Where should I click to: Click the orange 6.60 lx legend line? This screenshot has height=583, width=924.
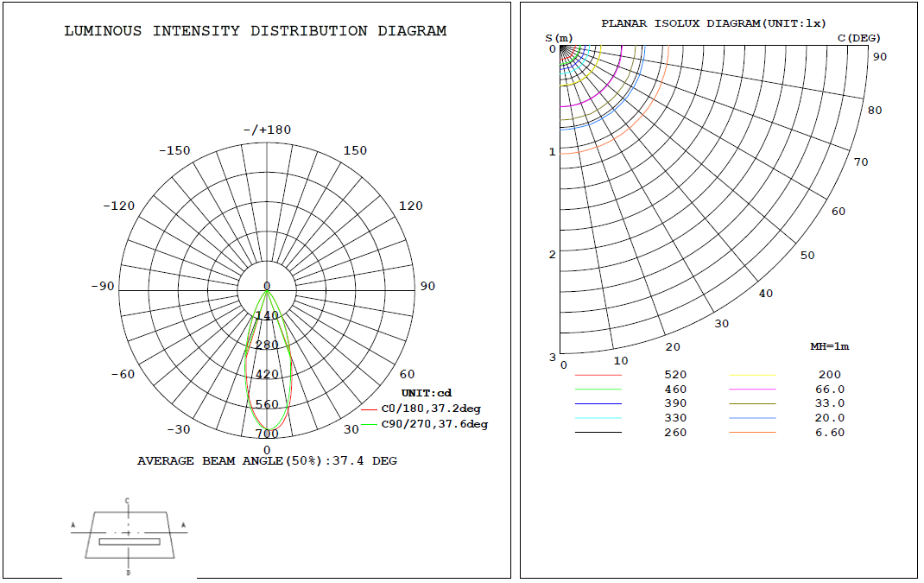tap(752, 433)
